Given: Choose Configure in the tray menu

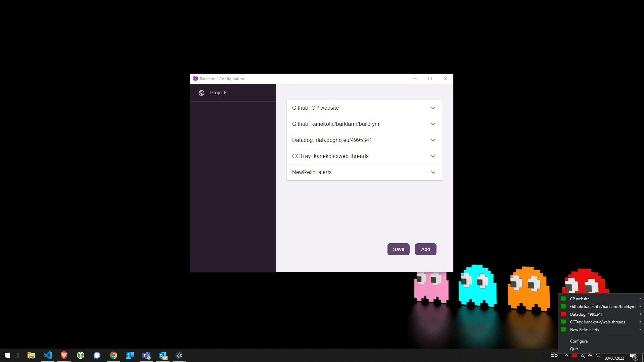Looking at the screenshot, I should [601, 341].
